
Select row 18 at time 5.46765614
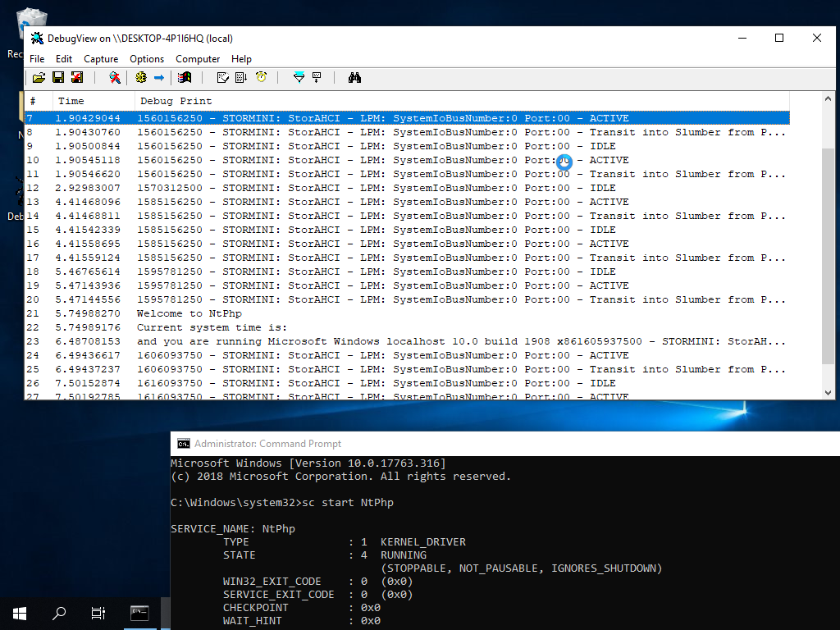tap(407, 271)
